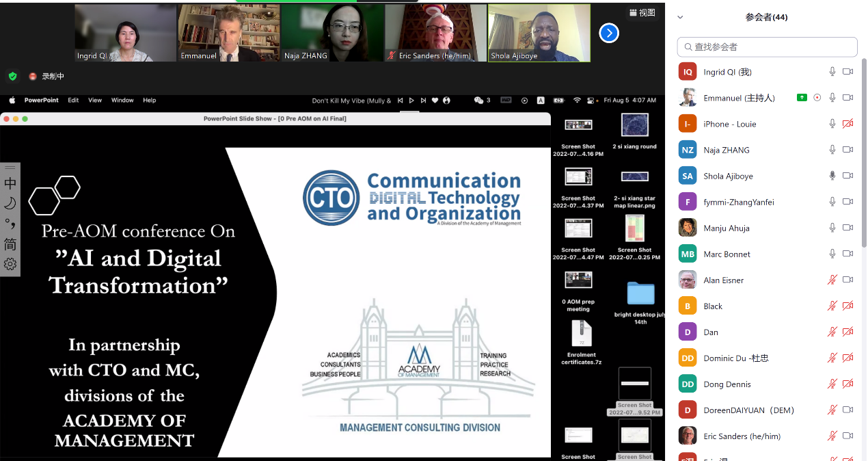
Task: Click next track in menu bar
Action: (x=423, y=101)
